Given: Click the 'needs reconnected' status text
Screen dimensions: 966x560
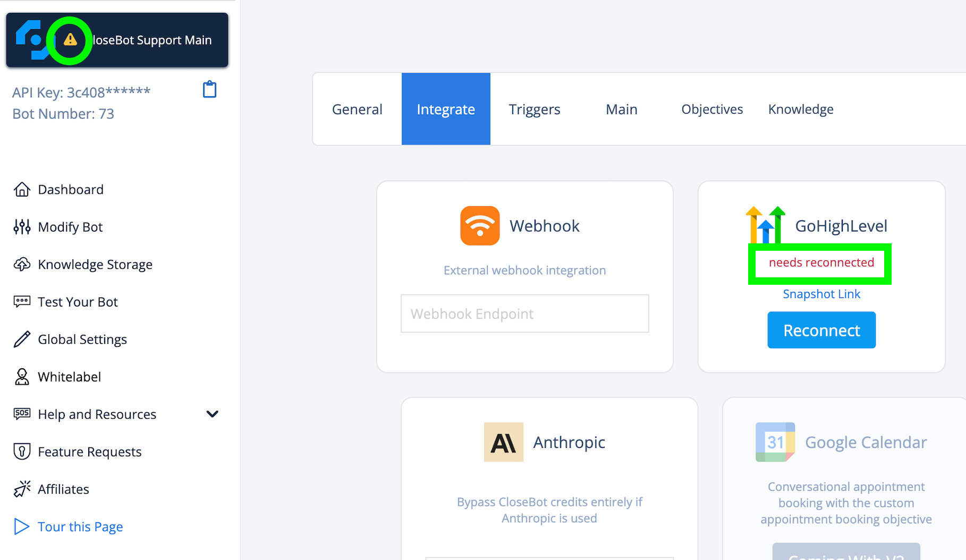Looking at the screenshot, I should 821,262.
